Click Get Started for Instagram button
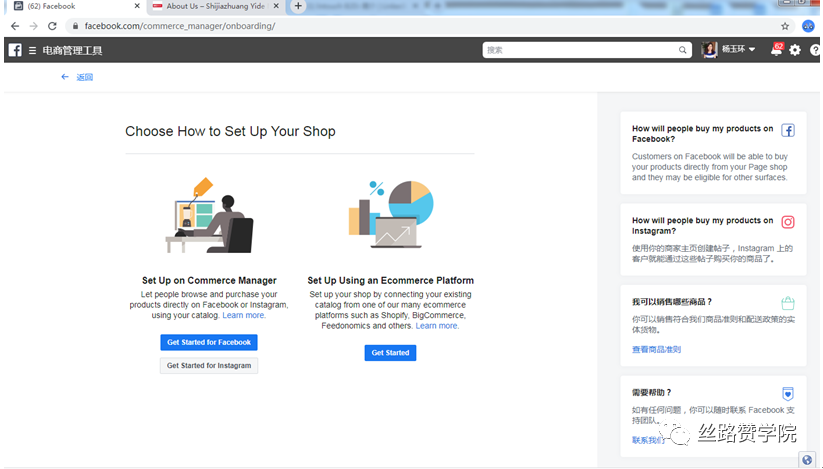Image resolution: width=823 pixels, height=469 pixels. pyautogui.click(x=209, y=365)
